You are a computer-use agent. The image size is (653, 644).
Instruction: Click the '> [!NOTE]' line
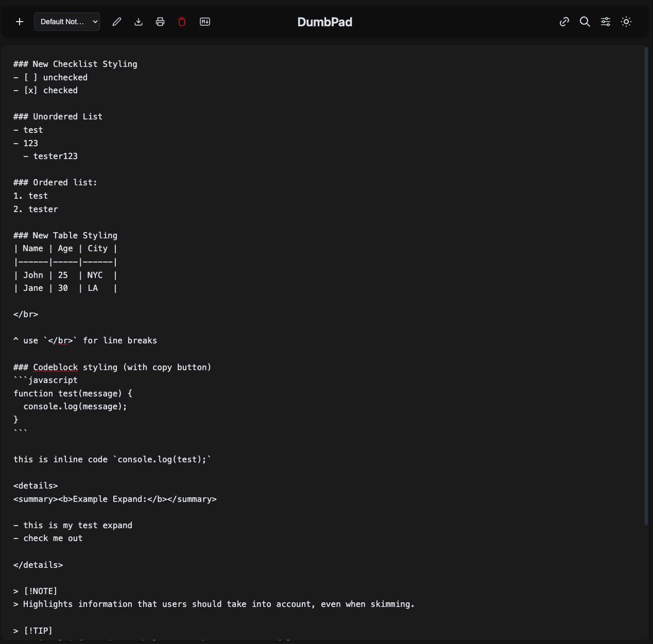coord(36,591)
